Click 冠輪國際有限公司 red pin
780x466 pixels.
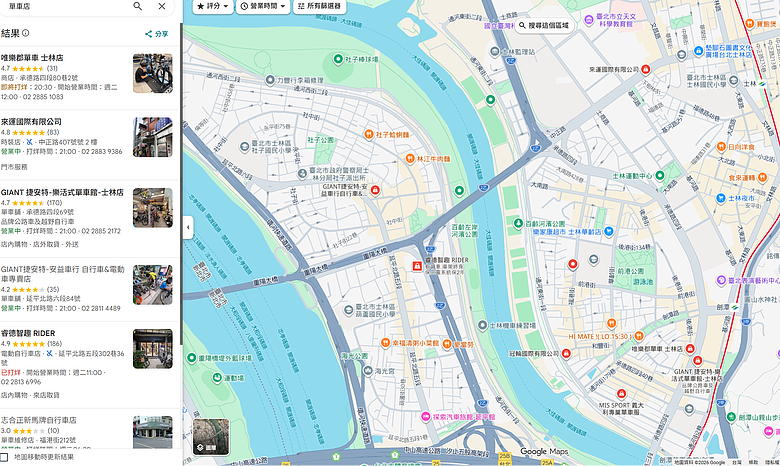point(566,354)
